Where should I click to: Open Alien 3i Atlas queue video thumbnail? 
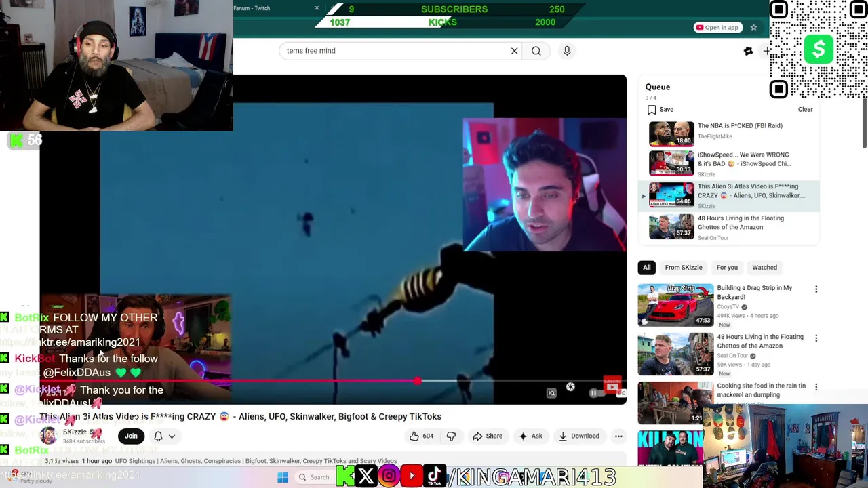pos(671,195)
